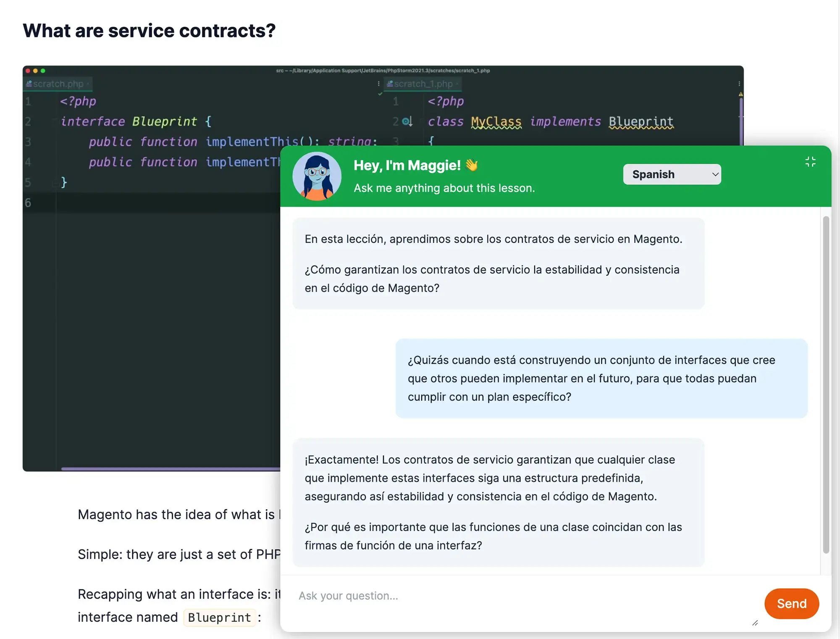Image resolution: width=840 pixels, height=639 pixels.
Task: Select Spanish from language selector
Action: click(672, 174)
